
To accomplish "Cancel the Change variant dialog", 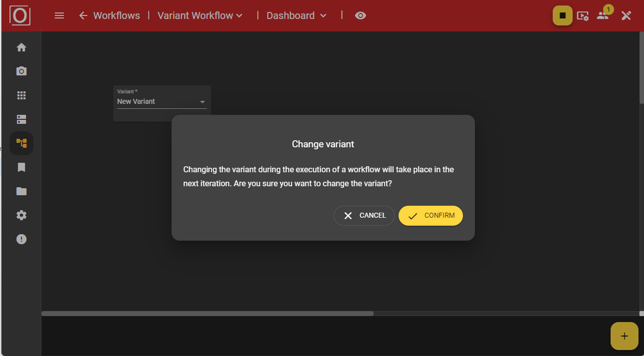I will point(364,215).
